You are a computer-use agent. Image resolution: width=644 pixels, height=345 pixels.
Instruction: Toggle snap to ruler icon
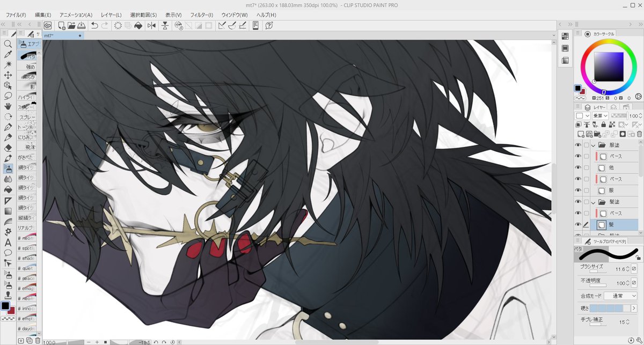(x=223, y=25)
